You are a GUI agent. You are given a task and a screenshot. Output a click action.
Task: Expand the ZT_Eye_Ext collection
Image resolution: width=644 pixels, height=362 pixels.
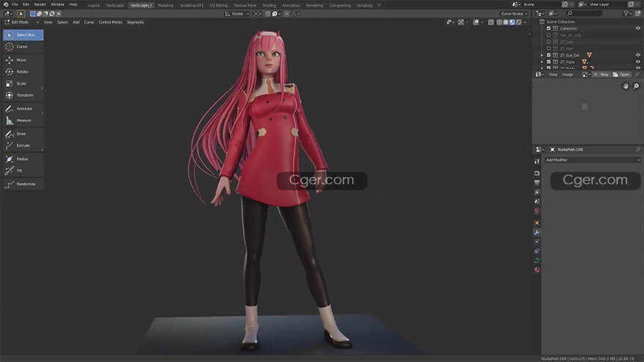pos(542,55)
